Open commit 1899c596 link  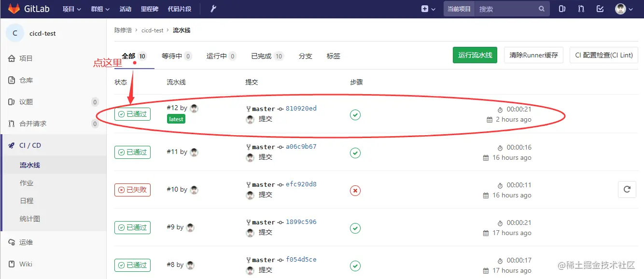click(301, 222)
